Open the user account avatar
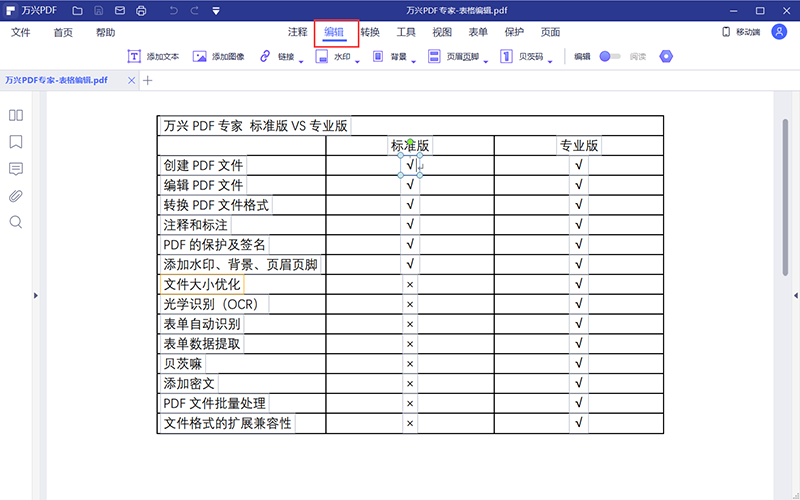 [779, 32]
